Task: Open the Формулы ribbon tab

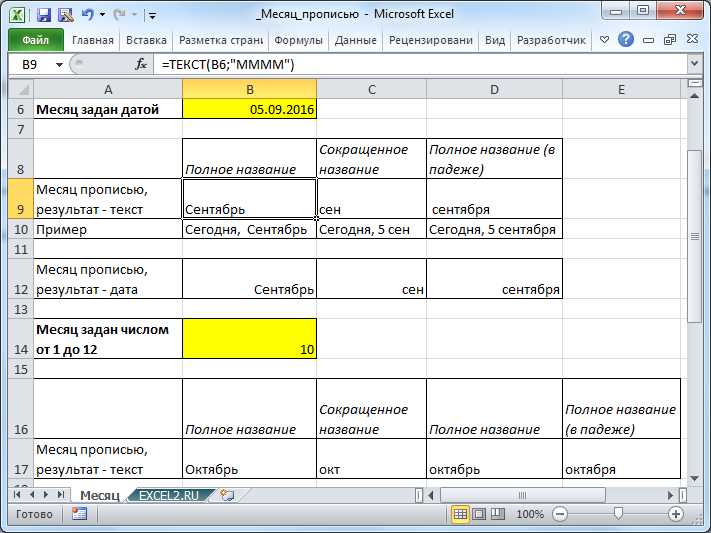Action: [x=298, y=41]
